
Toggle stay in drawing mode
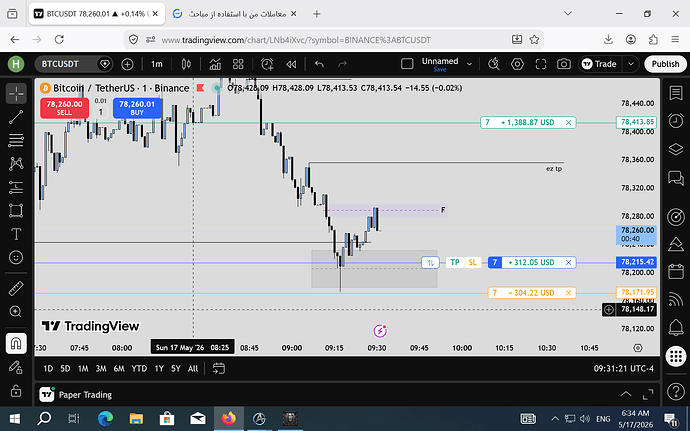(x=16, y=367)
